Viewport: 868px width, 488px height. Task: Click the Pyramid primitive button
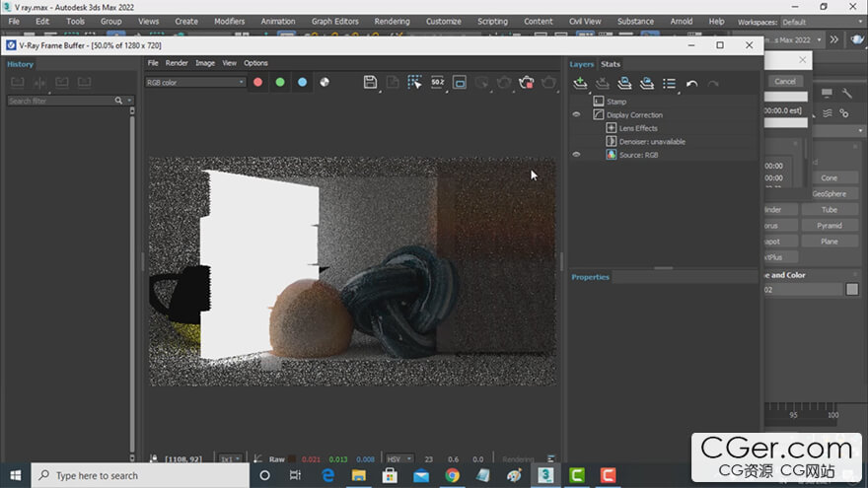point(830,226)
